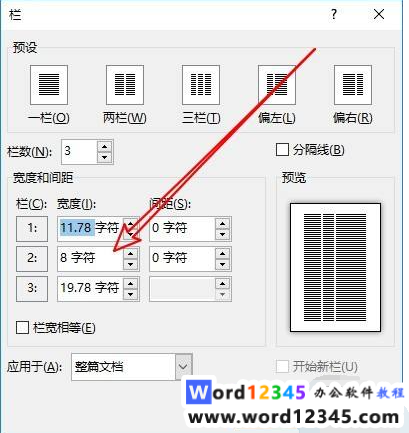Select the 三栏 three-column preset icon
The height and width of the screenshot is (433, 409).
coord(201,85)
